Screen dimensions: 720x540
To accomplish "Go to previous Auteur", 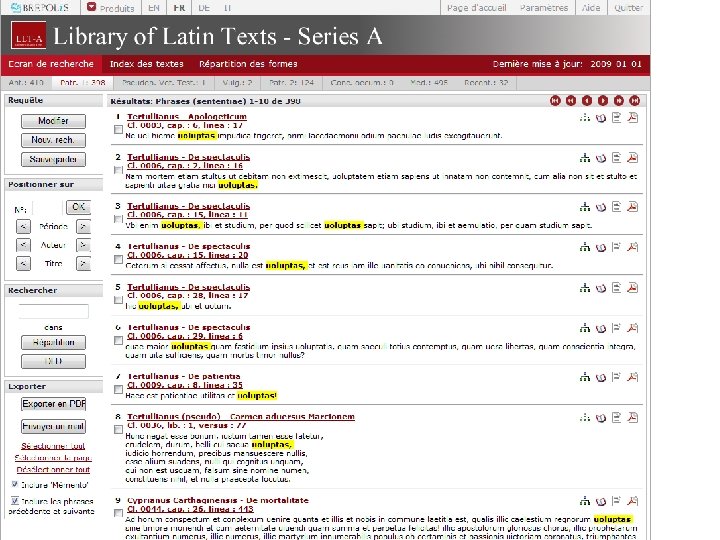I will pyautogui.click(x=23, y=245).
